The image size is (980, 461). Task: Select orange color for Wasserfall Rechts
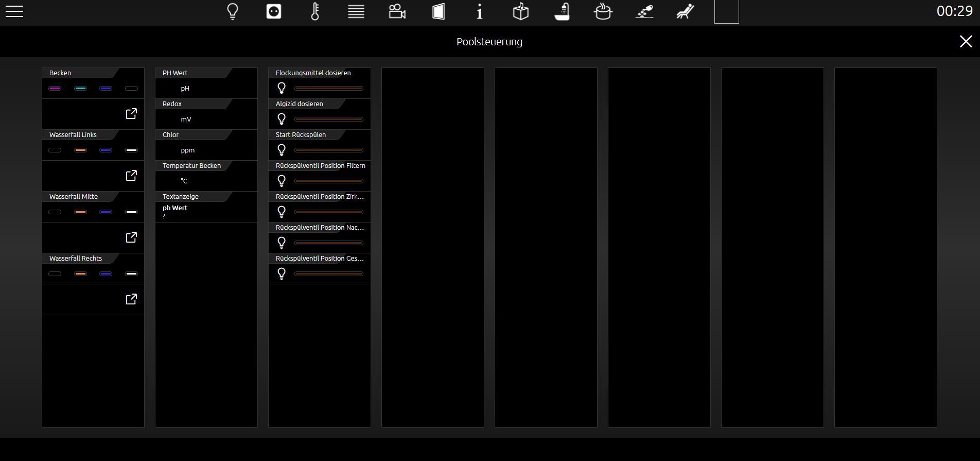[x=80, y=274]
